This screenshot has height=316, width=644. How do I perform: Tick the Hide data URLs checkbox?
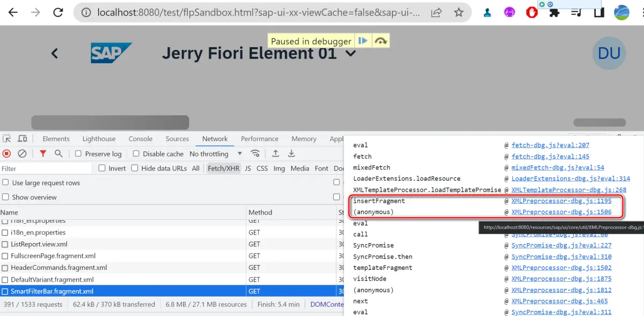134,168
